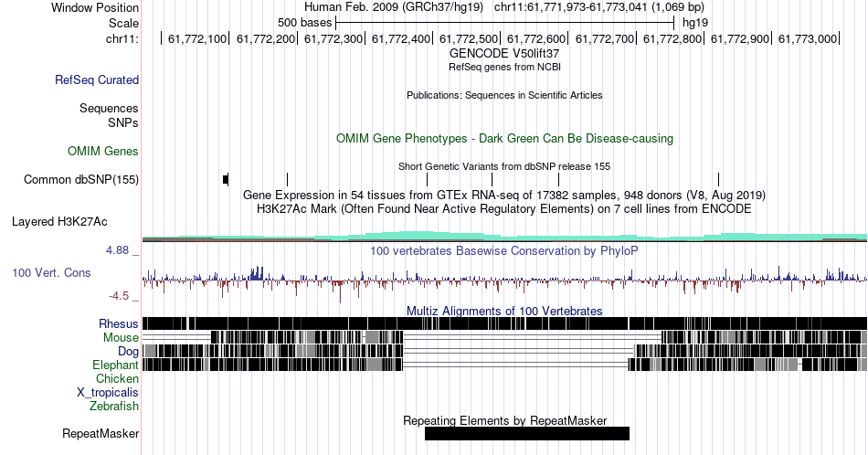Image resolution: width=868 pixels, height=455 pixels.
Task: Click the Sequences track label
Action: pyautogui.click(x=109, y=108)
